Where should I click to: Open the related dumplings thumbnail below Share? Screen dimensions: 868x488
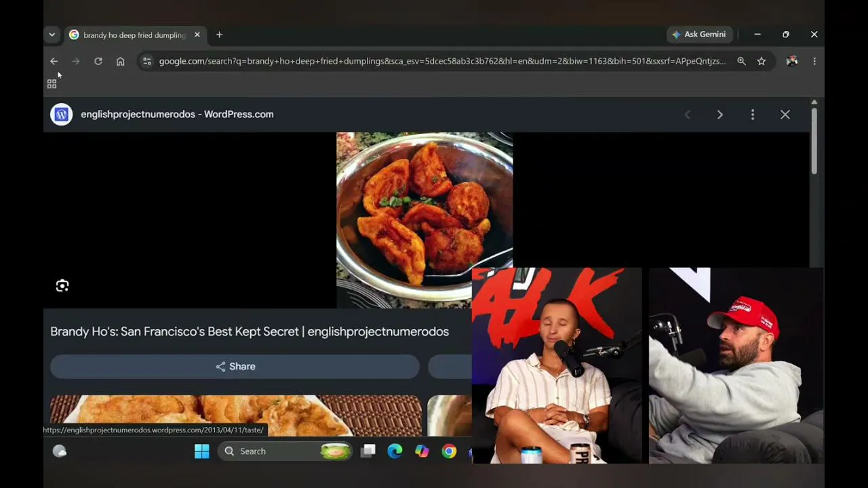click(x=236, y=415)
